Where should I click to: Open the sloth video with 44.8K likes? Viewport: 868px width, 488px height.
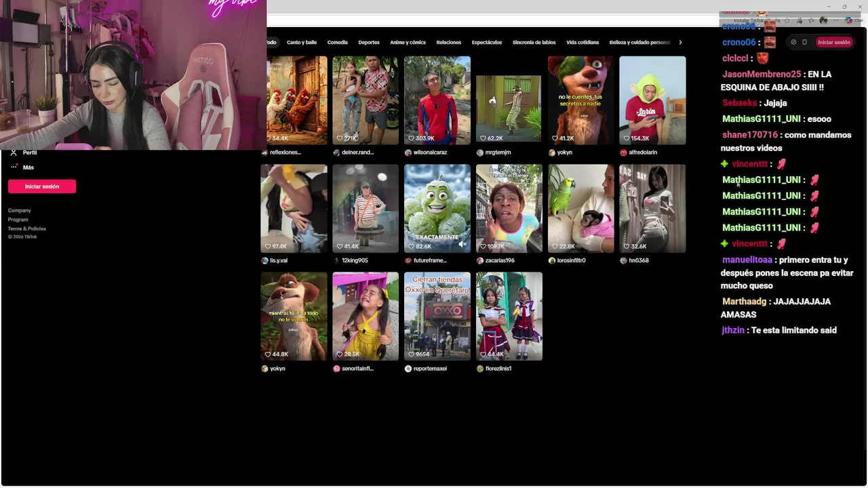pos(294,317)
